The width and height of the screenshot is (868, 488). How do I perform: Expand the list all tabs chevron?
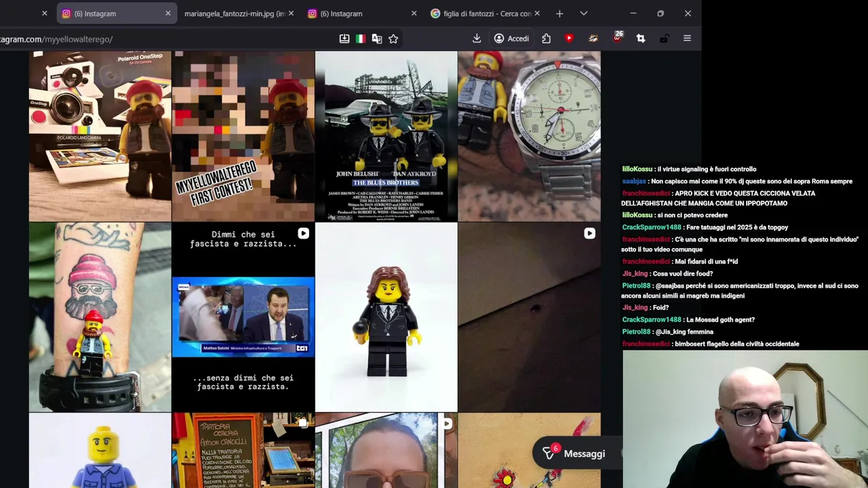584,13
